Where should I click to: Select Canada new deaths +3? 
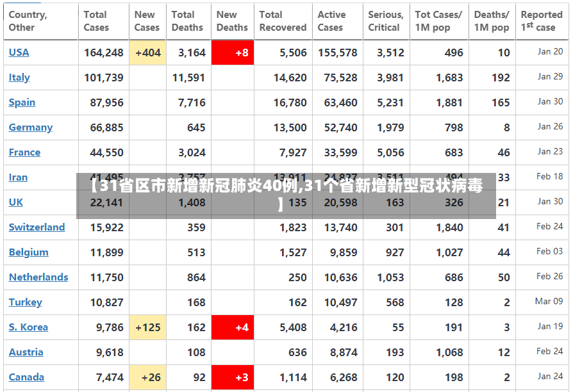(233, 377)
